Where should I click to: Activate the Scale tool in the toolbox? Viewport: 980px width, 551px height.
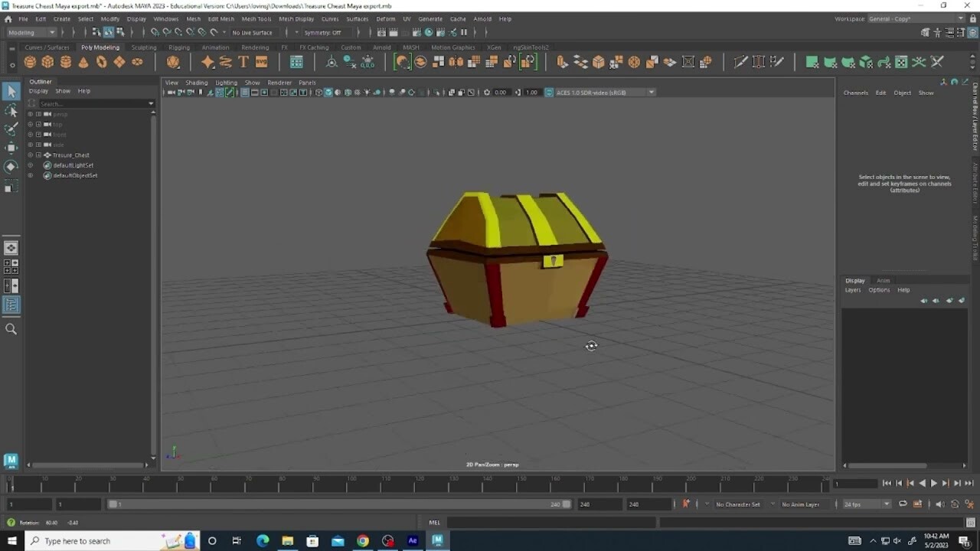pyautogui.click(x=11, y=186)
